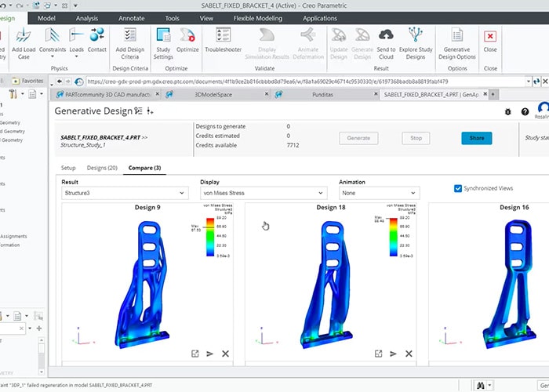This screenshot has width=549, height=392.
Task: Expand Design 18 to full view
Action: pyautogui.click(x=379, y=354)
